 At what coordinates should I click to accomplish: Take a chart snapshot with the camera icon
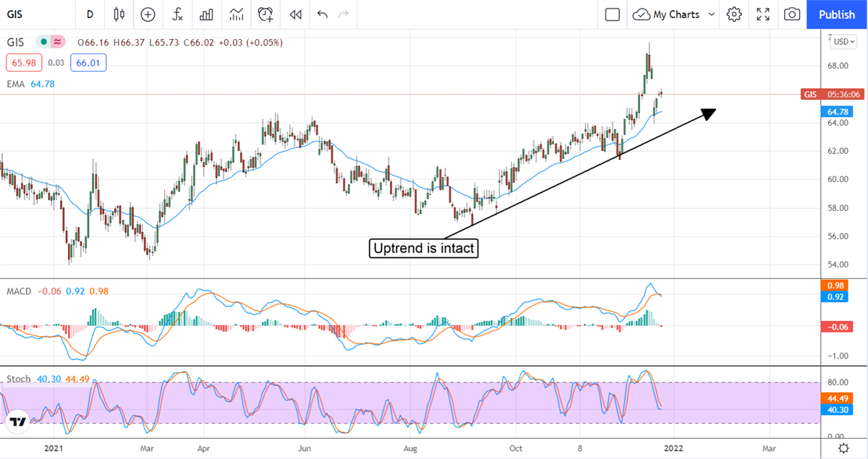pos(792,14)
